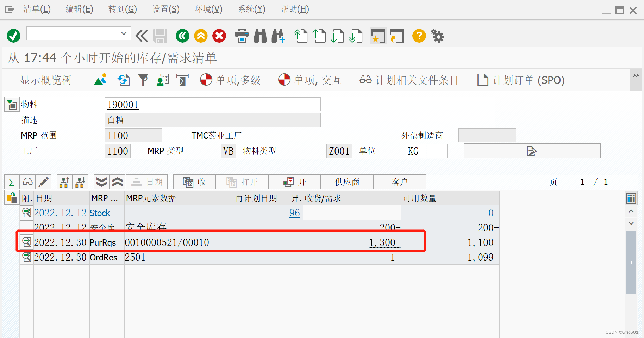This screenshot has height=338, width=644.
Task: Click the T-shaped layout icon in toolbar
Action: pyautogui.click(x=182, y=80)
